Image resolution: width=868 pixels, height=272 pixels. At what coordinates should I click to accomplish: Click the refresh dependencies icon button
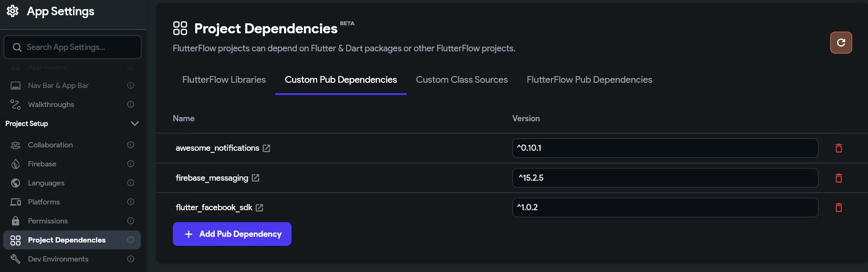pos(840,43)
